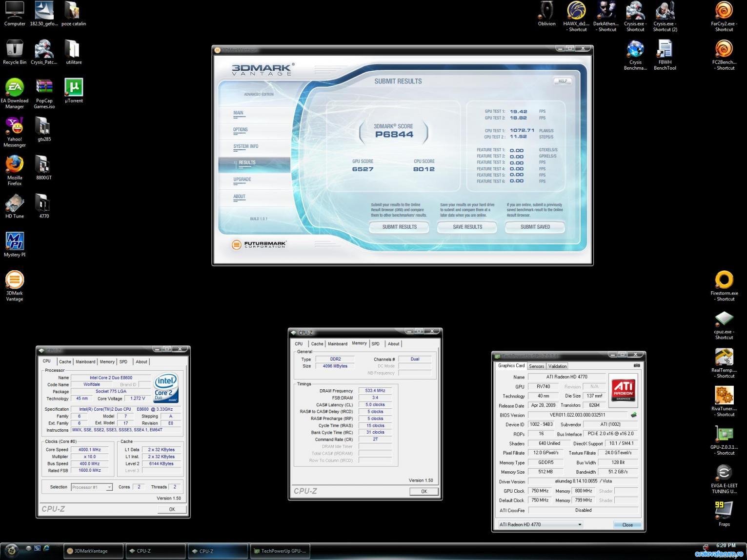The image size is (747, 560).
Task: Select the utilitare folder on desktop
Action: pyautogui.click(x=74, y=52)
